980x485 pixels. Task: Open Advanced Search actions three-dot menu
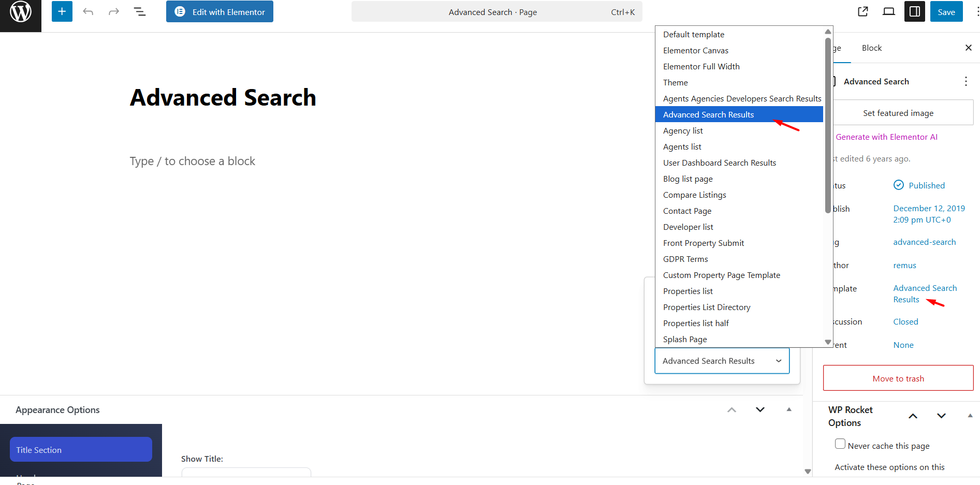click(x=966, y=81)
